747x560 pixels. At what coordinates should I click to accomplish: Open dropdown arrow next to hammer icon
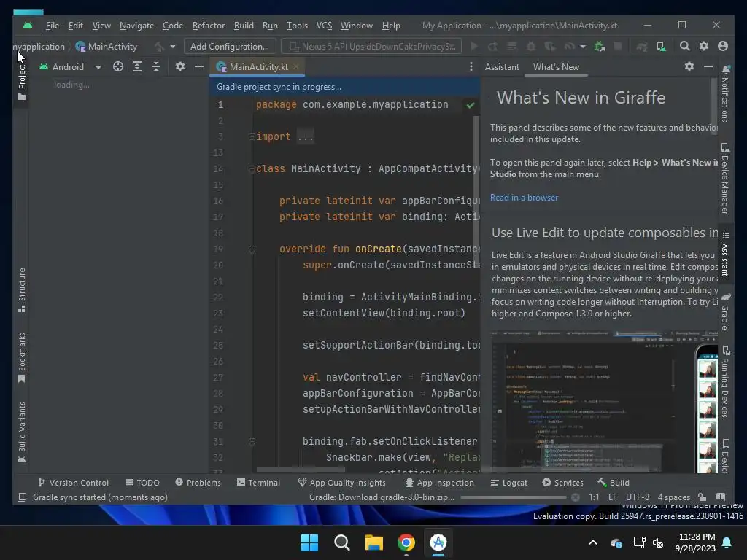[172, 46]
